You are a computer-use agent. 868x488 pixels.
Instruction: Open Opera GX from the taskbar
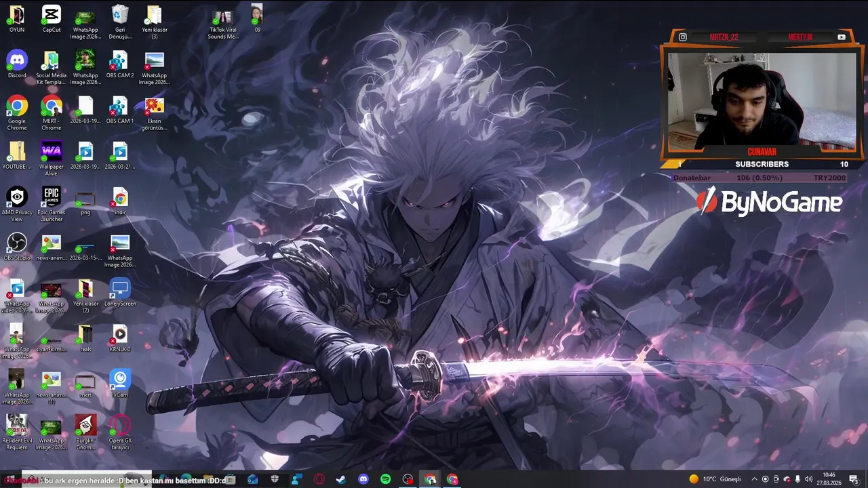pos(319,479)
